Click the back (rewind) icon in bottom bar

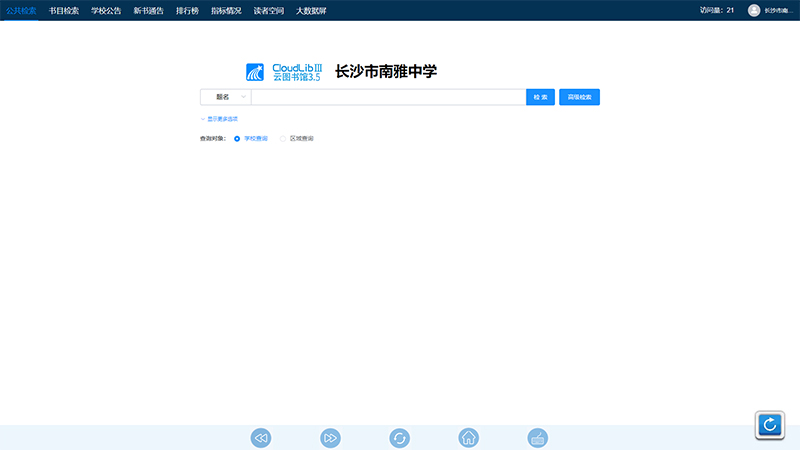(x=261, y=438)
